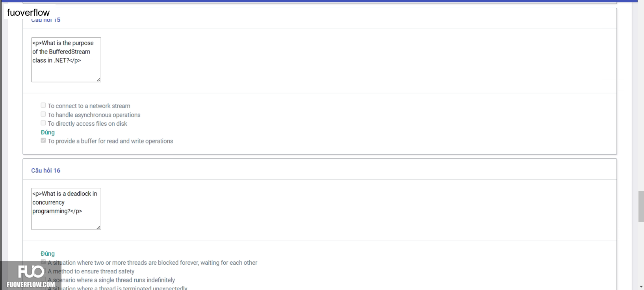The width and height of the screenshot is (644, 290).
Task: Tick 'To connect to a network stream' checkbox
Action: coord(43,105)
